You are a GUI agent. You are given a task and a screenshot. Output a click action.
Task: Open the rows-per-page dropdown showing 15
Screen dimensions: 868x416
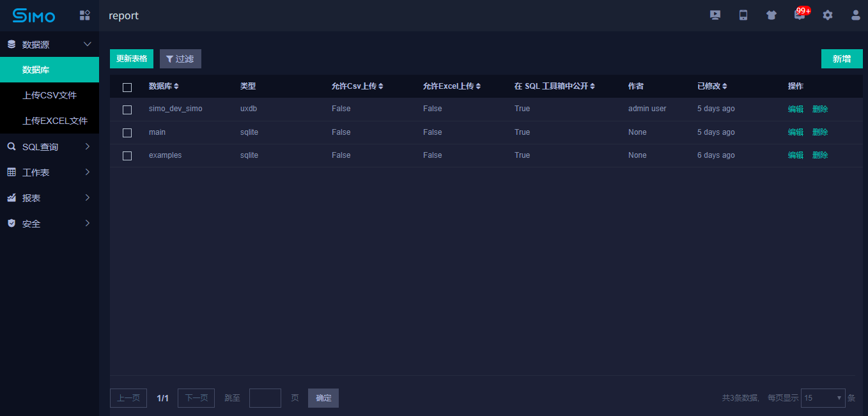(823, 398)
